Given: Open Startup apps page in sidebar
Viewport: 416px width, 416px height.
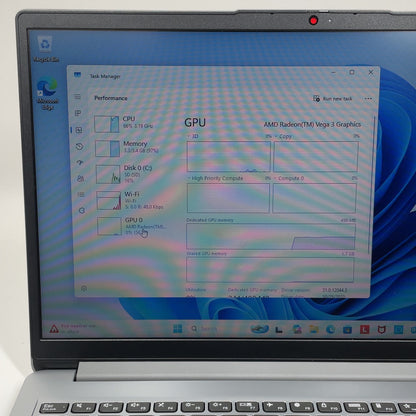Looking at the screenshot, I should (80, 162).
